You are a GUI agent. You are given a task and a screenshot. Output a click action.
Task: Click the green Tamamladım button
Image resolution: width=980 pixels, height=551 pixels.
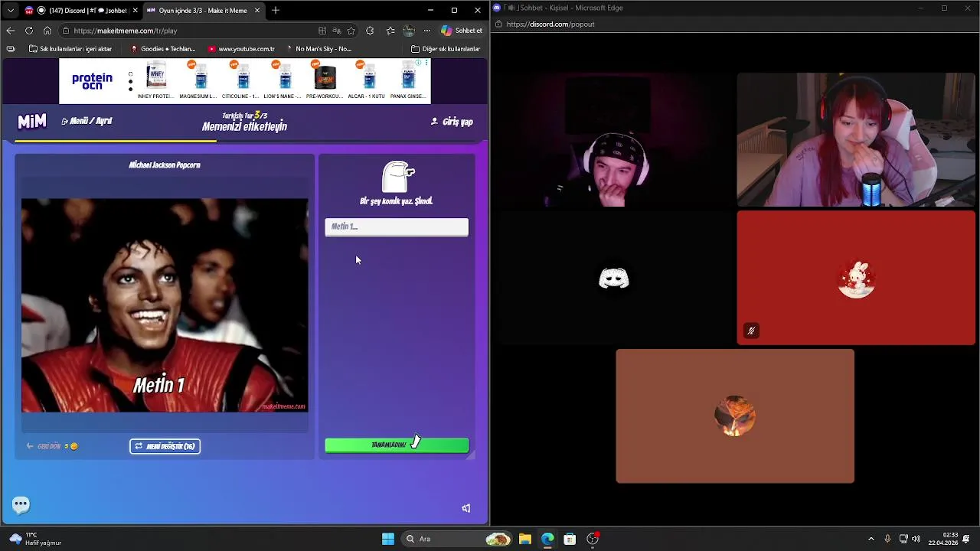(397, 445)
